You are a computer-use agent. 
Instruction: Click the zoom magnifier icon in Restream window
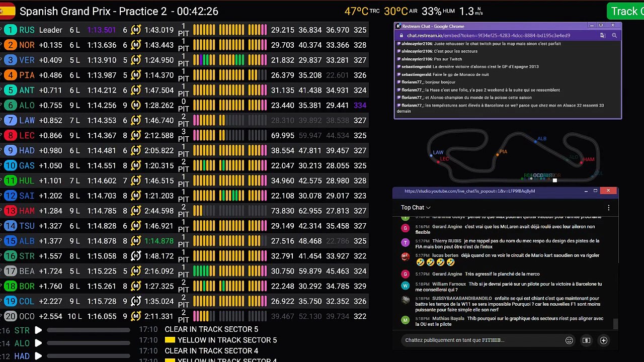coord(614,36)
